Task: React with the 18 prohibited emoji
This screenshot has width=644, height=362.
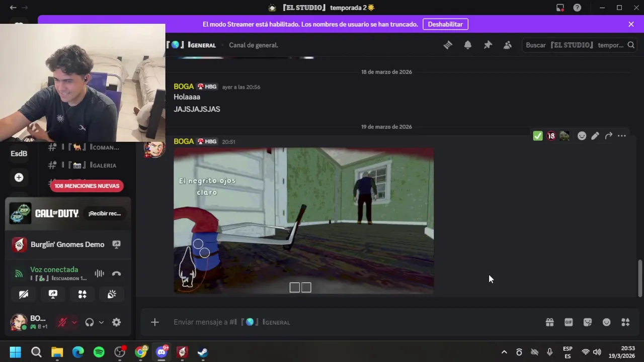Action: [x=551, y=136]
